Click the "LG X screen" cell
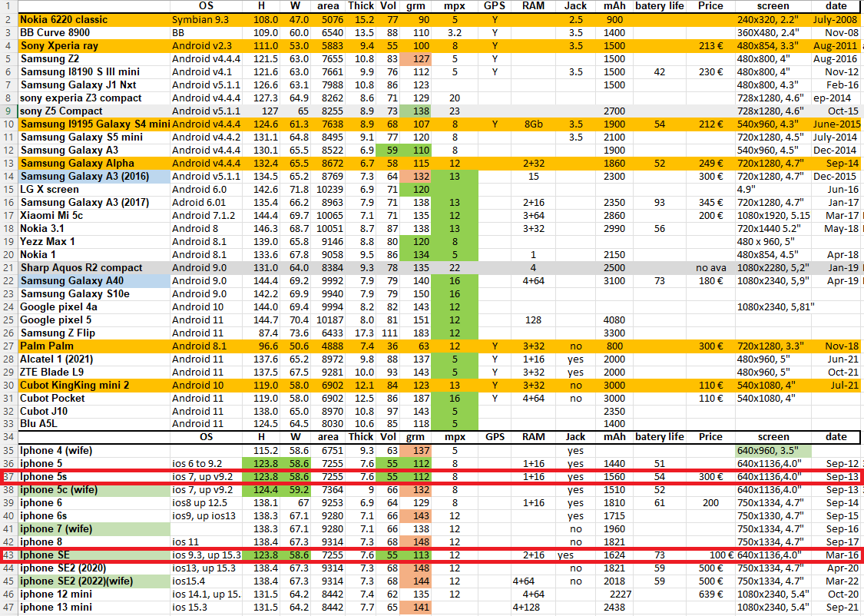Viewport: 864px width, 616px height. coord(94,190)
